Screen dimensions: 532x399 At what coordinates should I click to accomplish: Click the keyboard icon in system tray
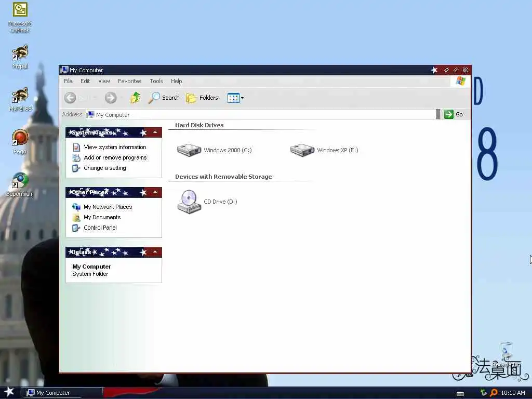tap(460, 393)
